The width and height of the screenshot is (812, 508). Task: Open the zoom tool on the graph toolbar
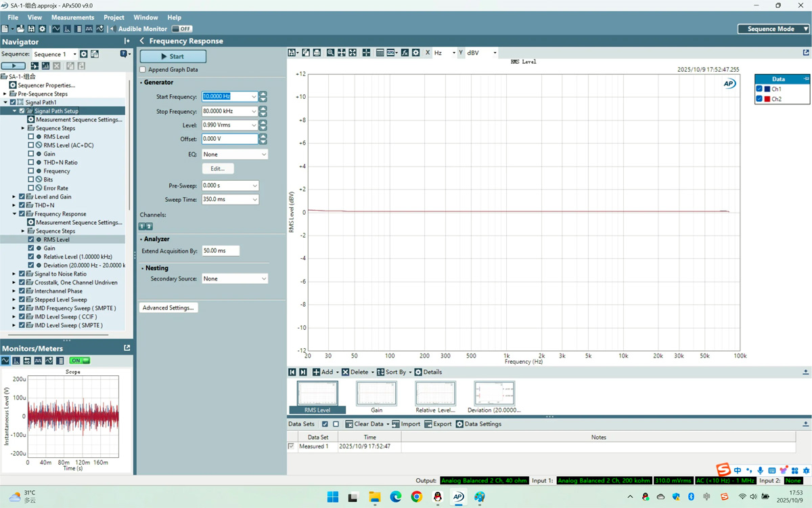click(330, 52)
